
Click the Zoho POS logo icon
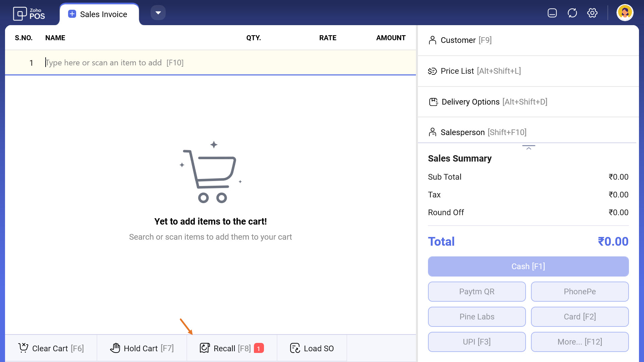tap(20, 14)
